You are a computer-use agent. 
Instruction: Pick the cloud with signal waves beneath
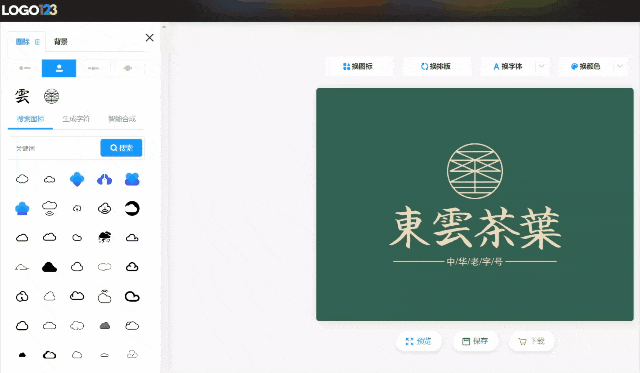tap(49, 209)
